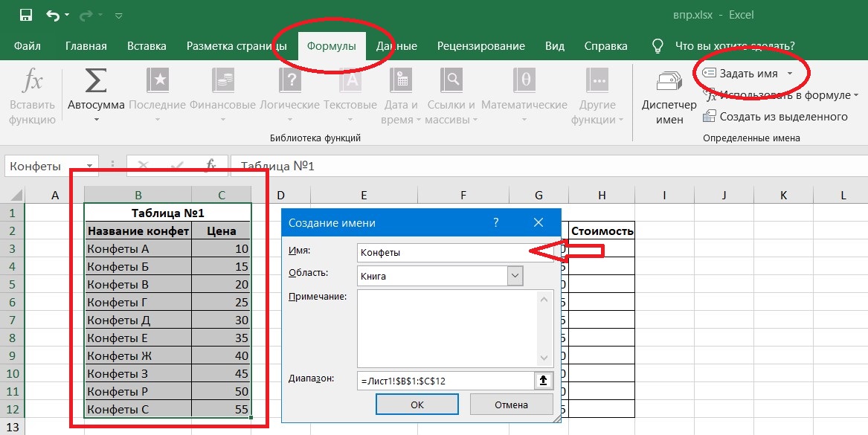Click the Имя field in dialog
Image resolution: width=868 pixels, height=435 pixels.
pyautogui.click(x=455, y=252)
